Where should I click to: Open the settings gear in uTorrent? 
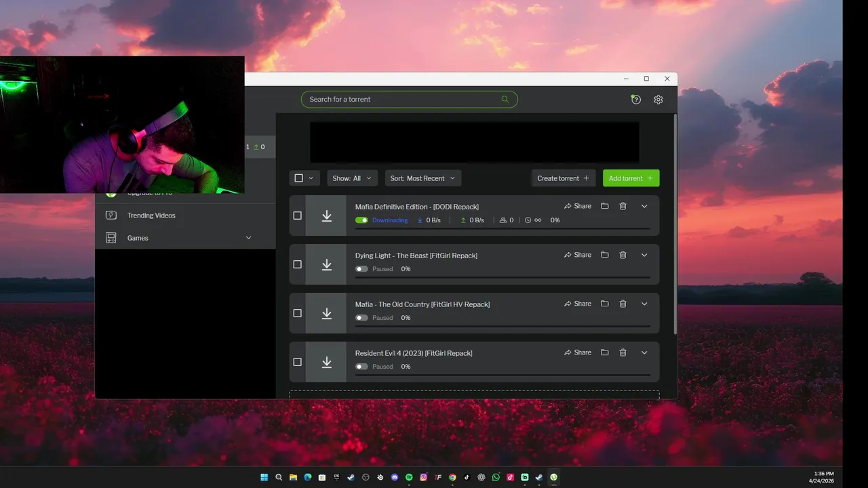658,100
